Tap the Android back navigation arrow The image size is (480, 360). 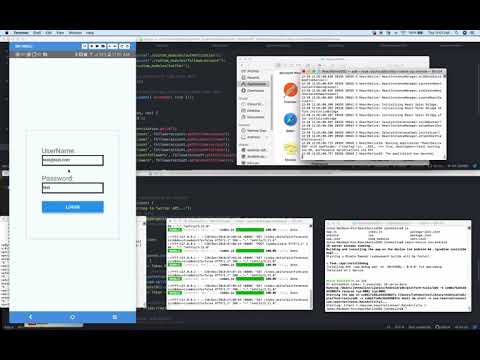point(30,317)
